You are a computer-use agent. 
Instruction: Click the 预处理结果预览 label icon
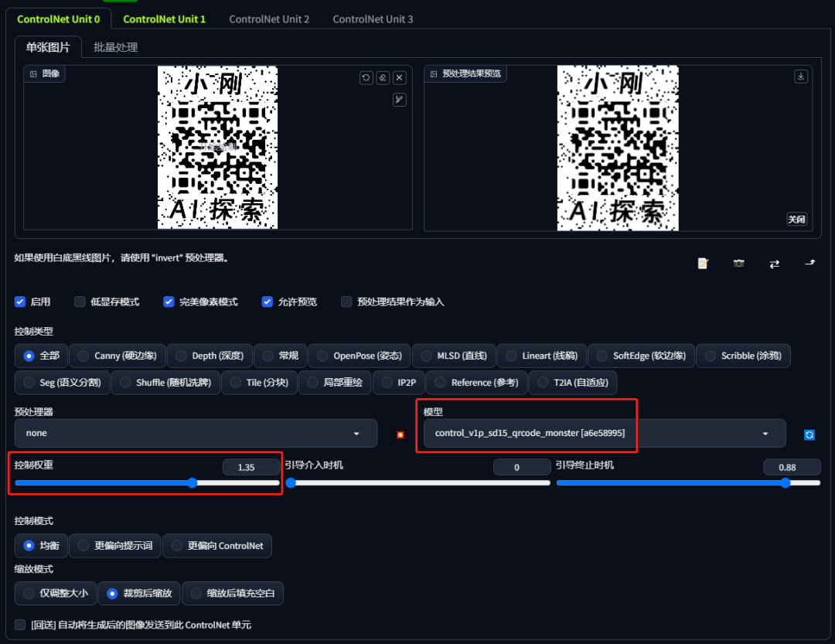pos(434,73)
